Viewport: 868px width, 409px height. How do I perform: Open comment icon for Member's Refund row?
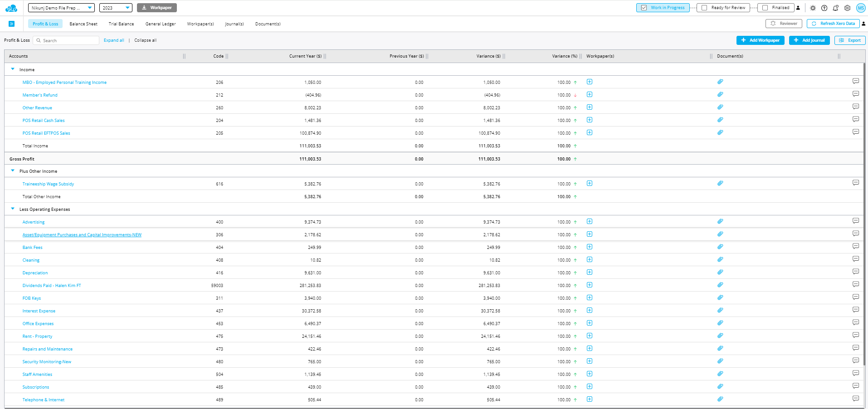856,94
